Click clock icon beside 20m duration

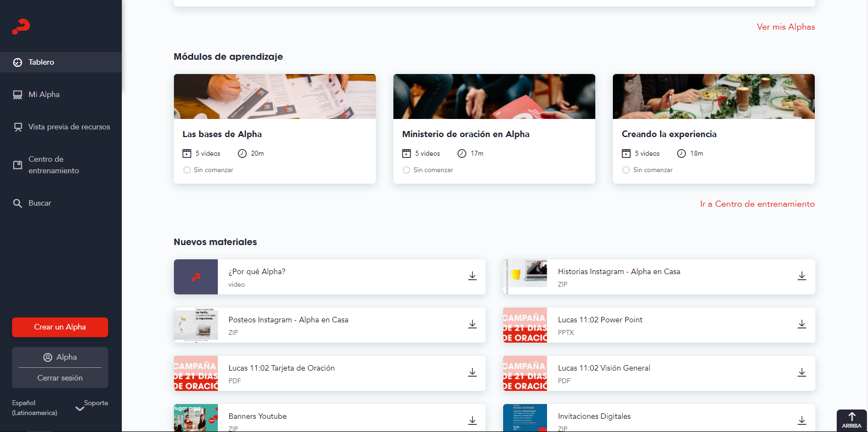tap(242, 154)
